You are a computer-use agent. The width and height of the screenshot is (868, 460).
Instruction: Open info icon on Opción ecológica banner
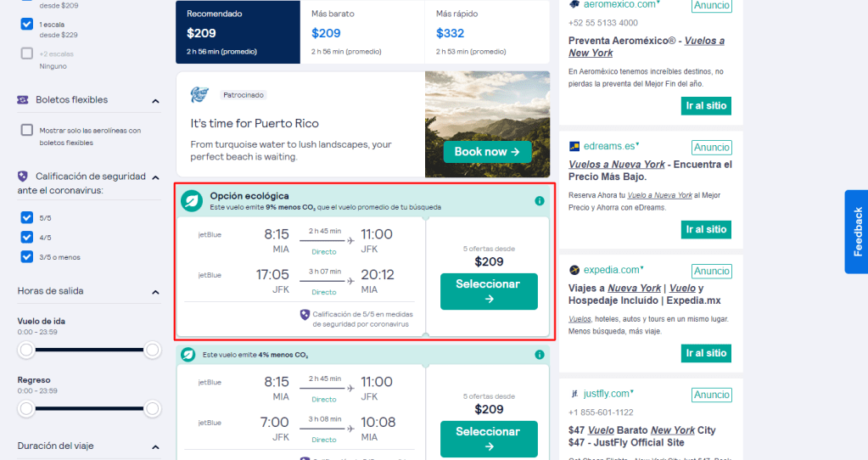[539, 201]
